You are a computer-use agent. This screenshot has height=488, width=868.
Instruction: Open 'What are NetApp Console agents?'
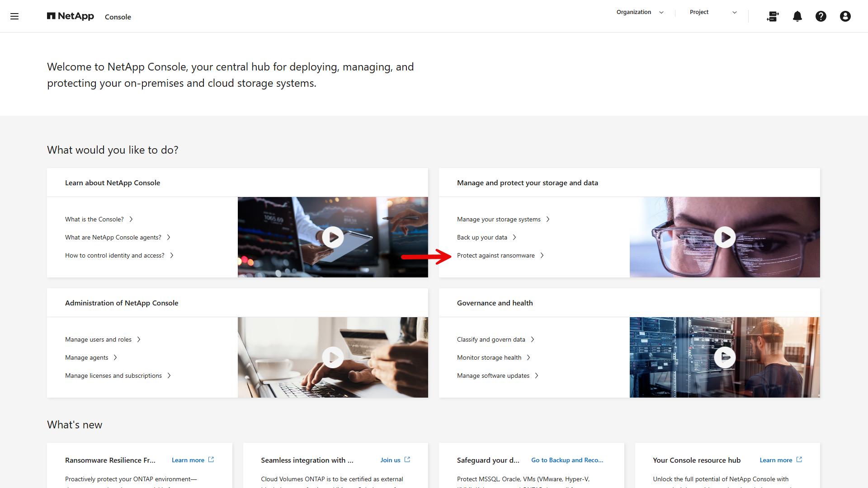pos(118,237)
